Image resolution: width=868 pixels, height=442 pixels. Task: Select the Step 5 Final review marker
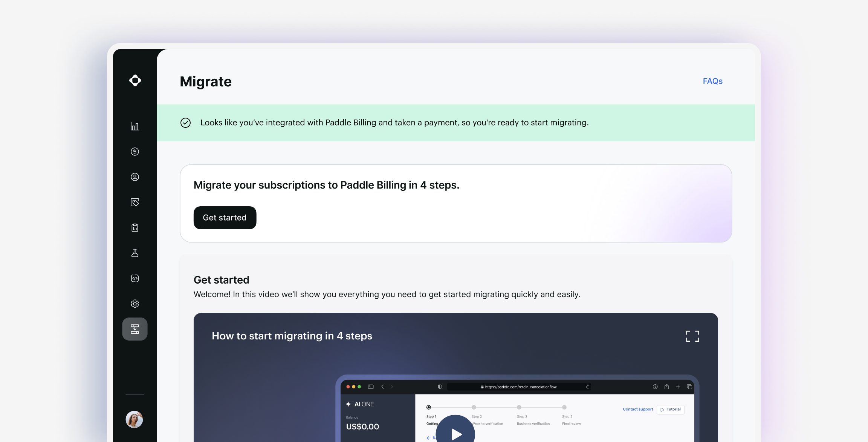tap(564, 407)
